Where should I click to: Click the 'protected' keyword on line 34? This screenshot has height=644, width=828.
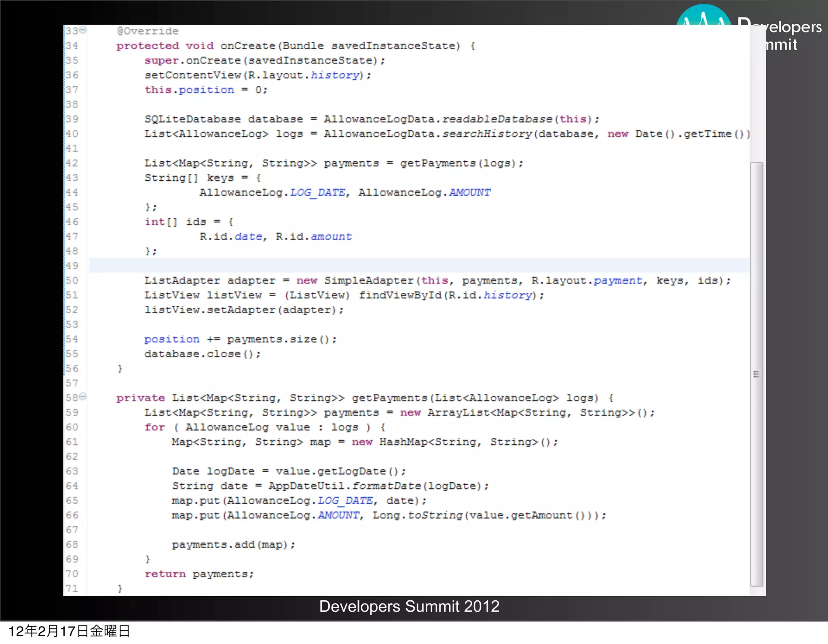148,46
